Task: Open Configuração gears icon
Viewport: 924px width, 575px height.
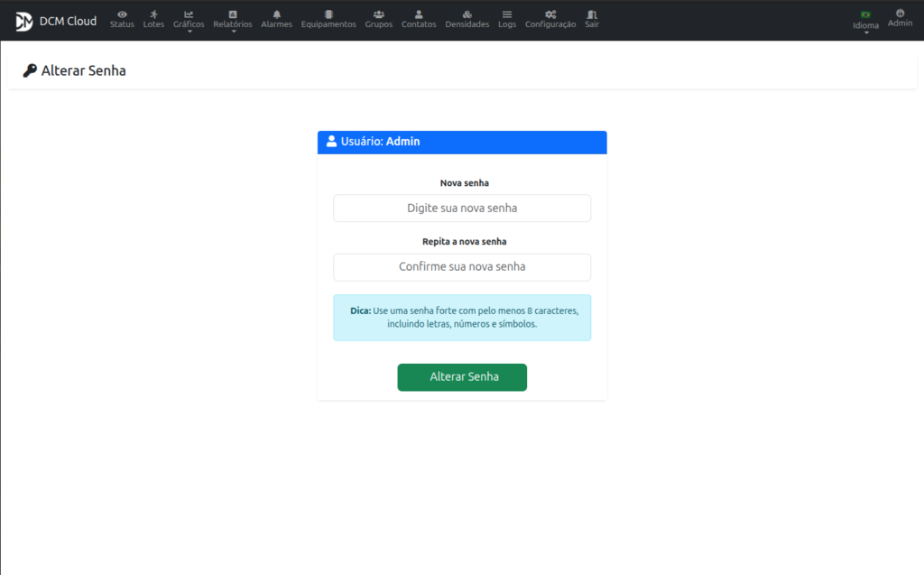Action: click(x=550, y=14)
